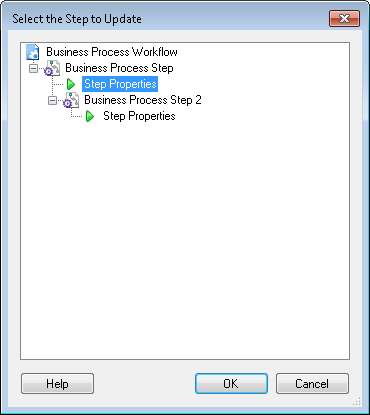Screen dimensions: 370x415
Task: Select the Business Process Step 2 item
Action: tap(143, 100)
